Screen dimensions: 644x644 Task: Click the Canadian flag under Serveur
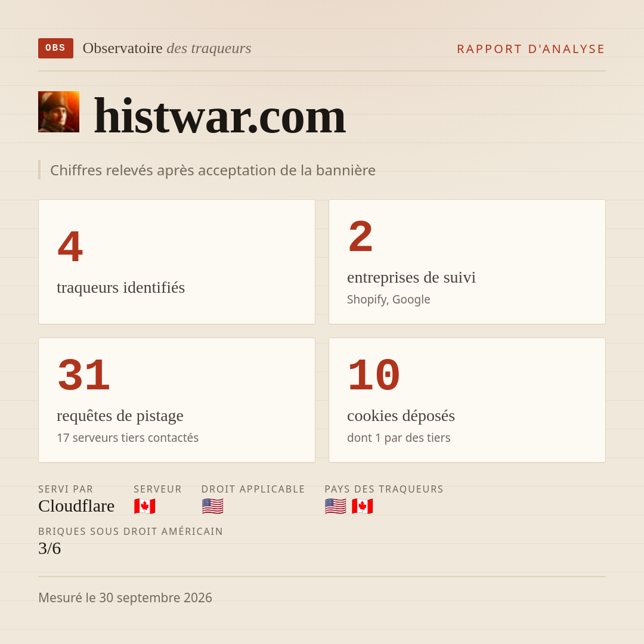point(144,506)
